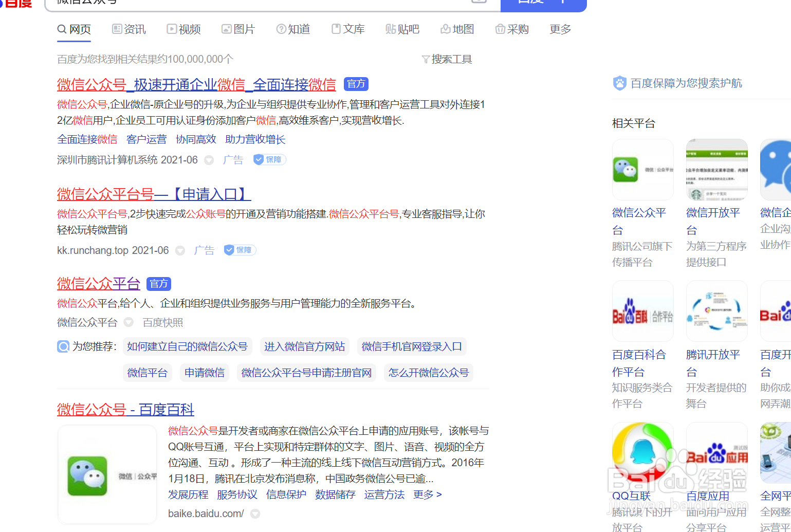The image size is (791, 532).
Task: Switch to the 图片 search tab
Action: coord(238,29)
